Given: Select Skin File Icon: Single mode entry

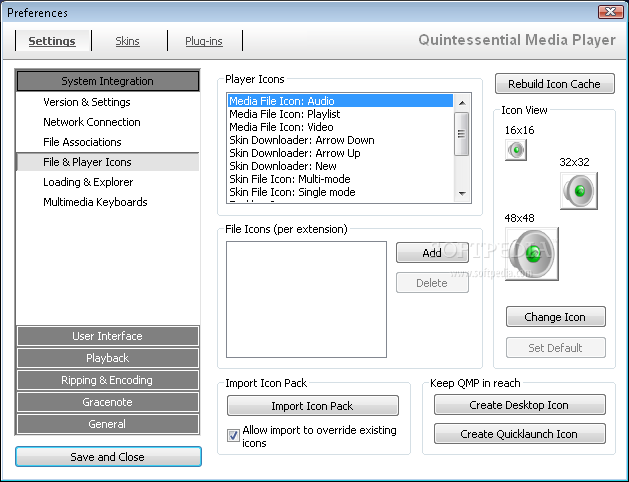Looking at the screenshot, I should 340,192.
